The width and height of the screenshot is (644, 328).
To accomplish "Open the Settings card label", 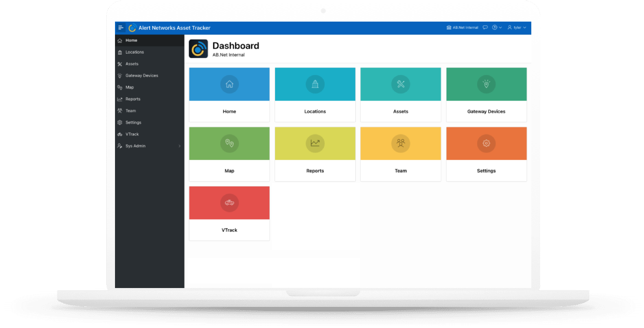I will click(x=486, y=171).
